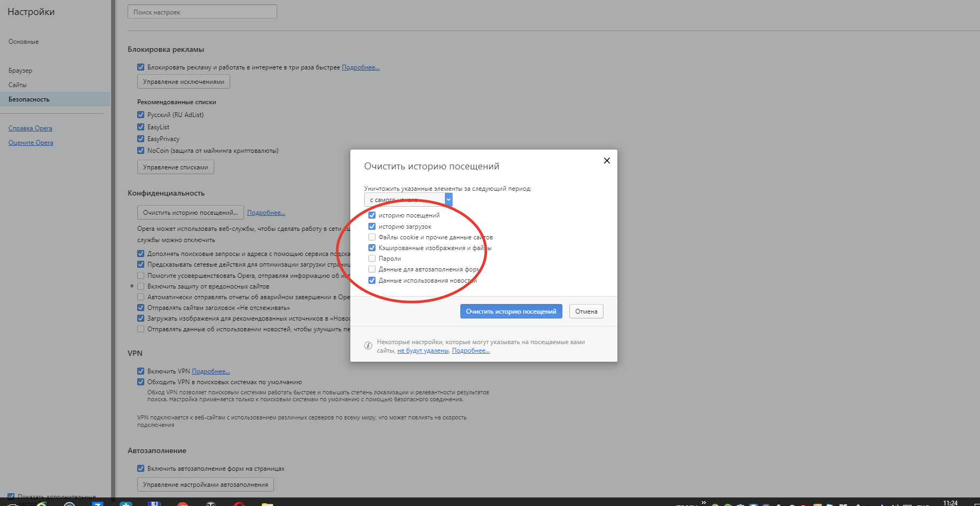This screenshot has width=980, height=506.
Task: Click 'Управление исключениями' button
Action: 184,82
